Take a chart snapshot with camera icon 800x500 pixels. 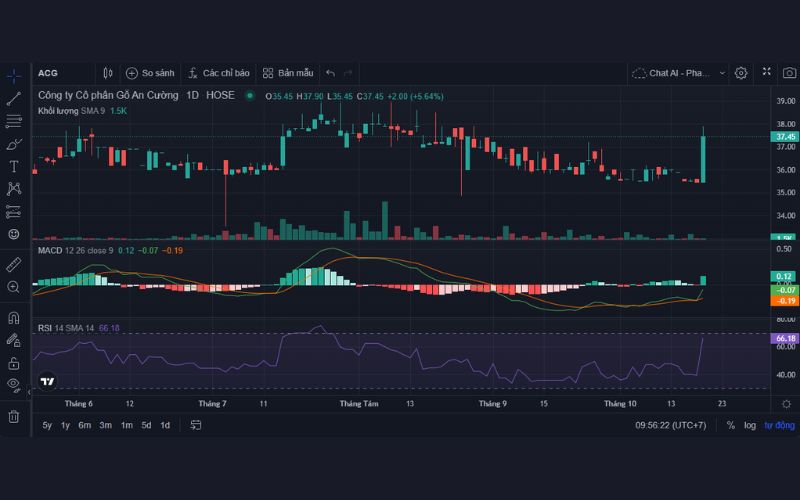point(790,73)
